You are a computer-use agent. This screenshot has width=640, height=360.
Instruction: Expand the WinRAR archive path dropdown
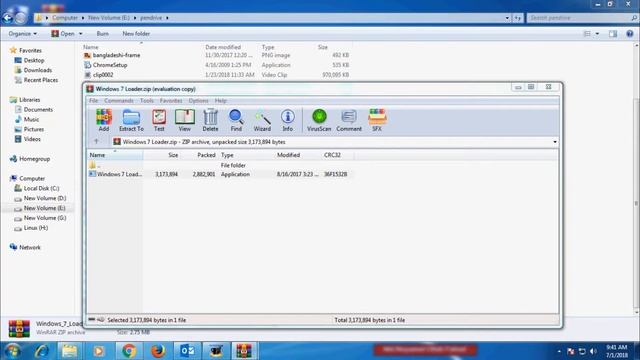[x=555, y=142]
